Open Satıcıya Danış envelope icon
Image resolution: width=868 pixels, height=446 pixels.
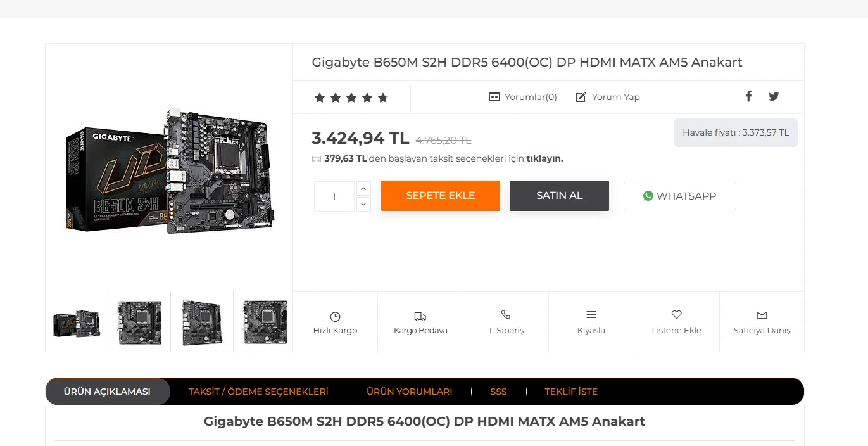coord(762,315)
